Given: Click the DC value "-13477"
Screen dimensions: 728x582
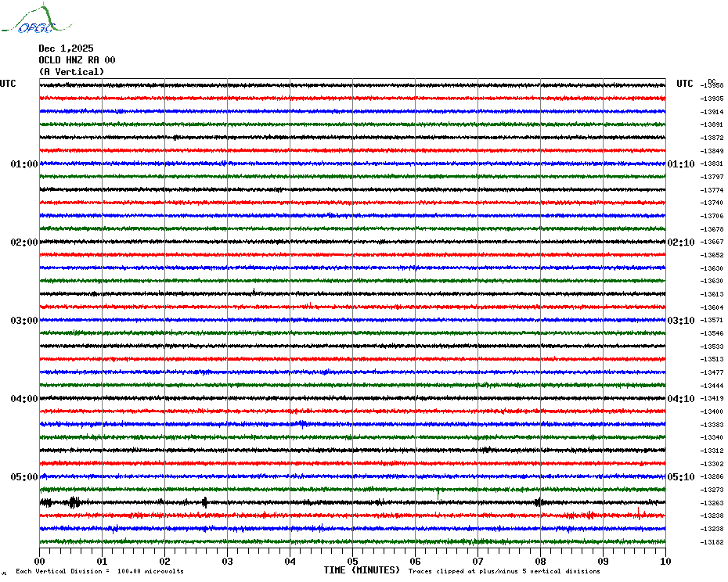Looking at the screenshot, I should click(x=712, y=372).
